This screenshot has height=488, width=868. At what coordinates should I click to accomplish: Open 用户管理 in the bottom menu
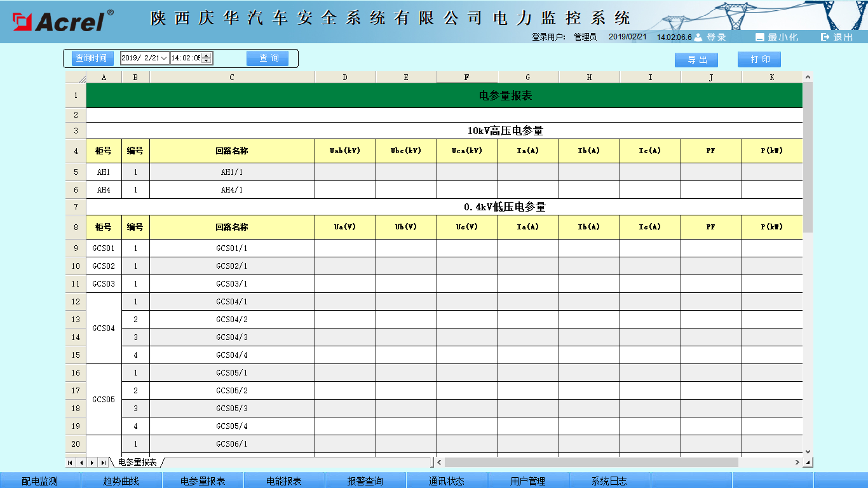(x=528, y=481)
